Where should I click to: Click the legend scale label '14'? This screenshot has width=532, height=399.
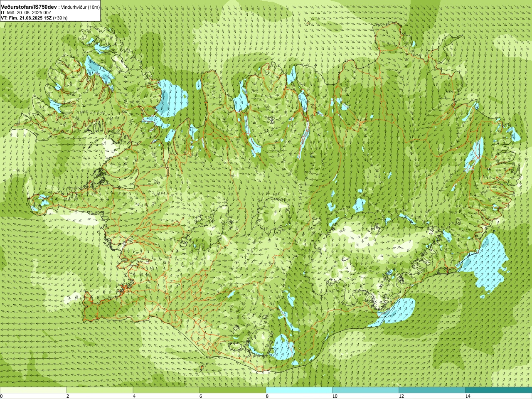pyautogui.click(x=468, y=396)
